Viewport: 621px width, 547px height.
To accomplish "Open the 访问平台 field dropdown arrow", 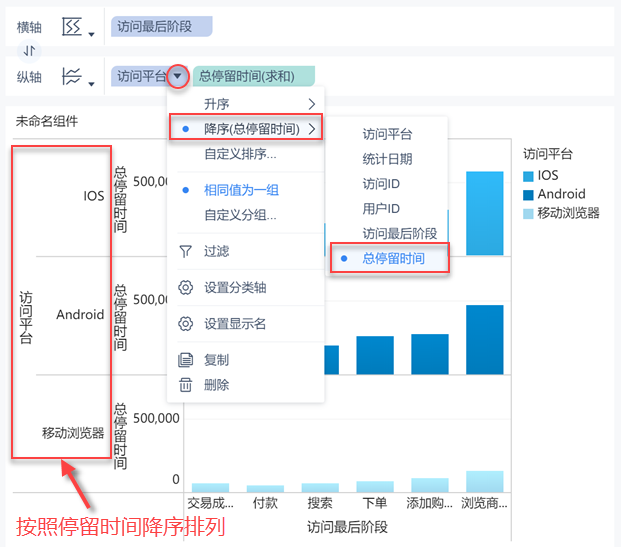I will (x=177, y=76).
